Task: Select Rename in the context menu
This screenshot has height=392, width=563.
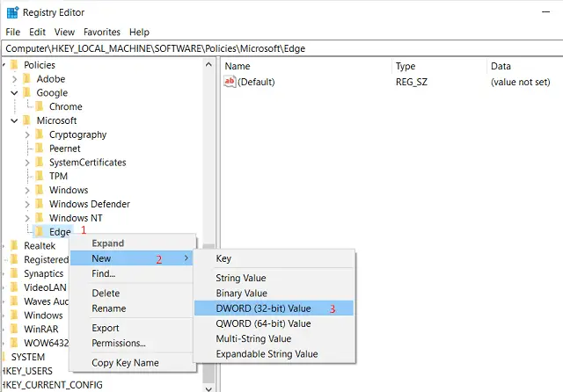Action: point(132,309)
